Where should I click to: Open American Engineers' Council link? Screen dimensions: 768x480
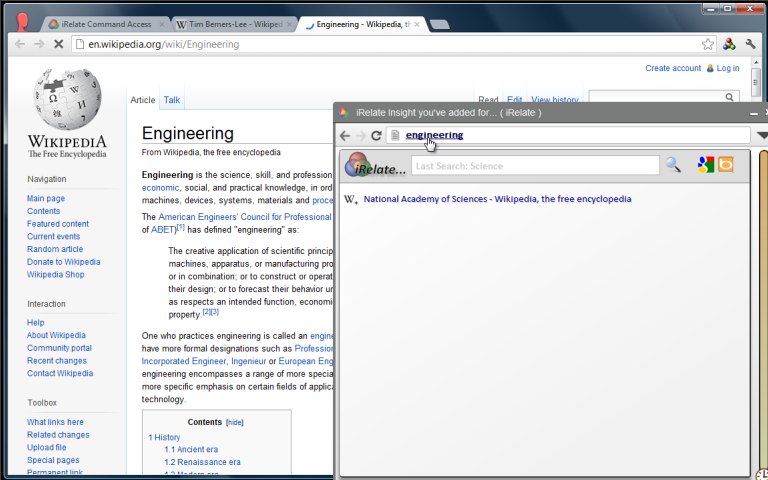pyautogui.click(x=245, y=217)
